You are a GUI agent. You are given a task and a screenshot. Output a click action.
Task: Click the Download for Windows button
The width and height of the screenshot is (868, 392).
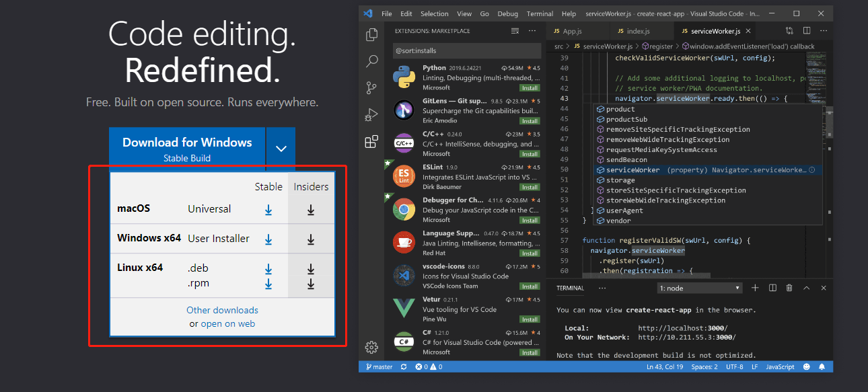[187, 149]
